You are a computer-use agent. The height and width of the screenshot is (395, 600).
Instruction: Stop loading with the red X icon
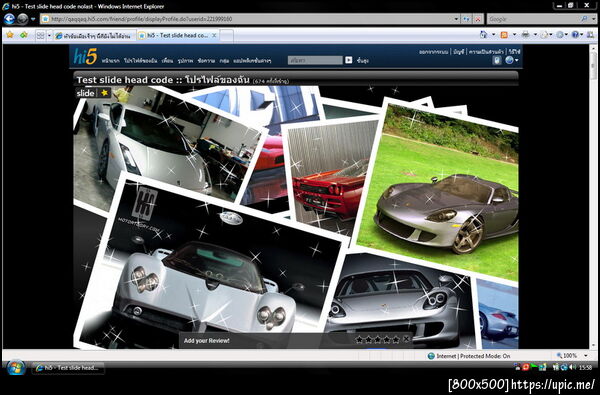pyautogui.click(x=478, y=19)
